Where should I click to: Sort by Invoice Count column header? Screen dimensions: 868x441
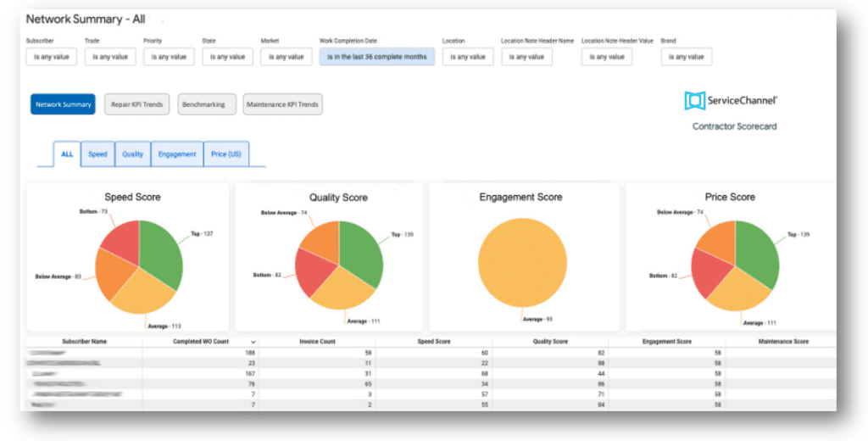(x=317, y=342)
